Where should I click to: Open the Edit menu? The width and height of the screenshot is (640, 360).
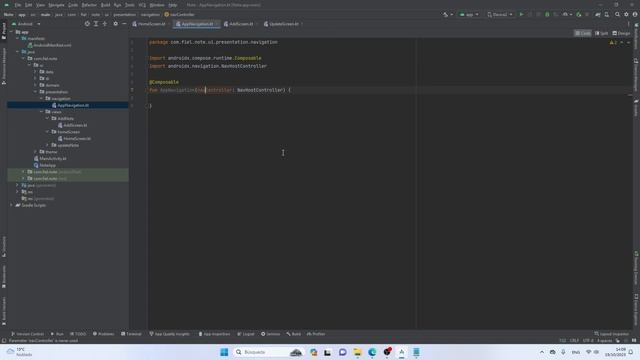click(29, 5)
